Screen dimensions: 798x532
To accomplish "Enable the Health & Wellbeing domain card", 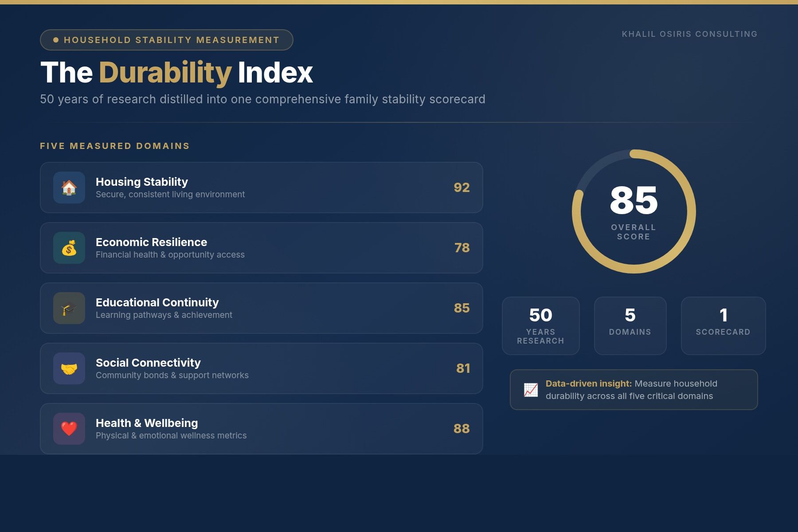I will tap(262, 429).
